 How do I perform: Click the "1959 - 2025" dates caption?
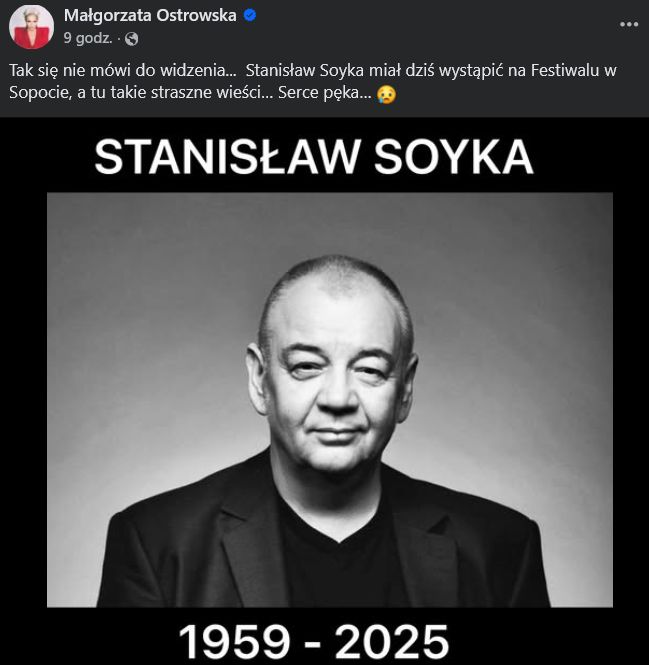(314, 642)
